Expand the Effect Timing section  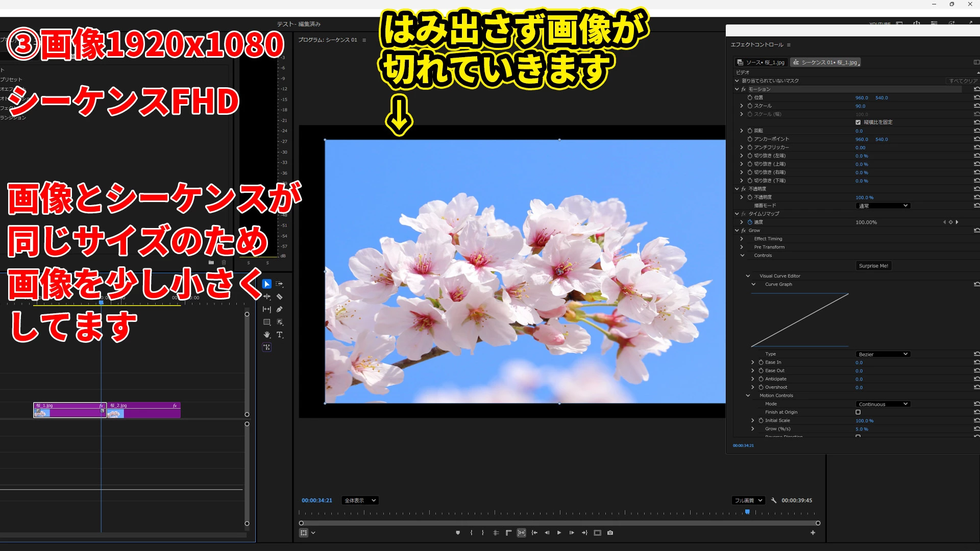point(742,239)
